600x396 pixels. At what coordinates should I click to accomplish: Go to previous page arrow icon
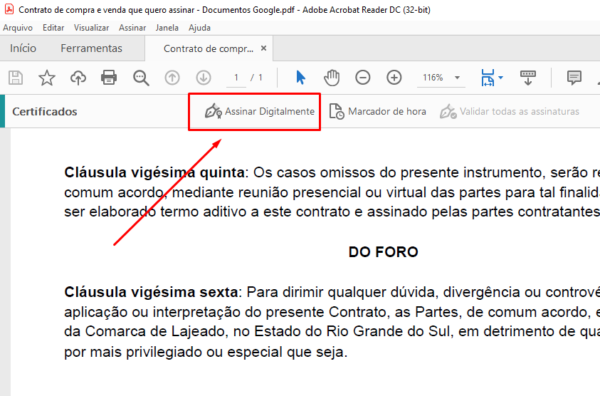(x=172, y=78)
